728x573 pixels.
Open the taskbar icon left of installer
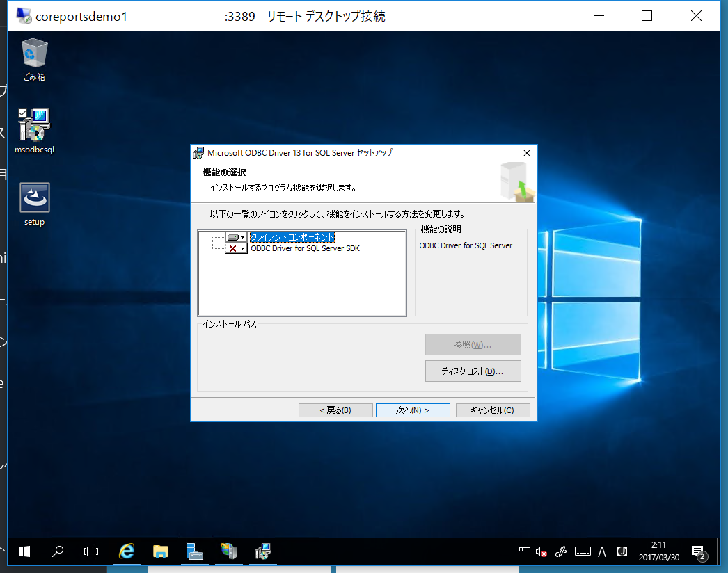click(228, 551)
